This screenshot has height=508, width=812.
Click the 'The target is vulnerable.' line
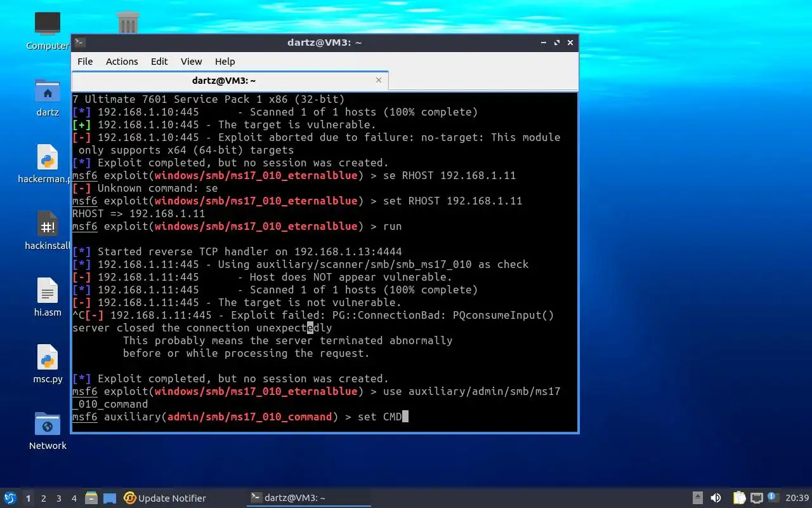coord(225,124)
